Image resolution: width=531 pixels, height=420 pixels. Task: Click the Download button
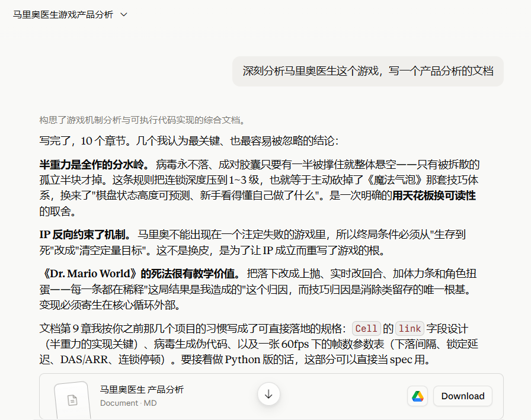click(463, 396)
